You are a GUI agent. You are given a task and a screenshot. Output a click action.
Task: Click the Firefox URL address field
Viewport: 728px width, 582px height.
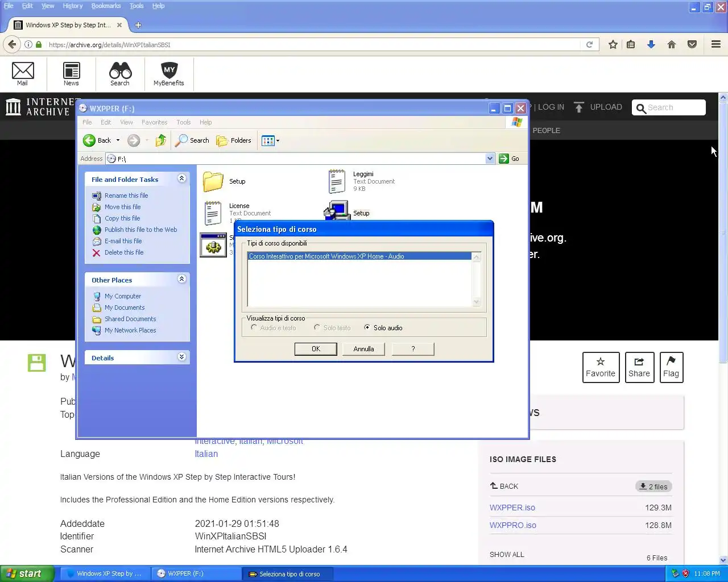point(313,44)
